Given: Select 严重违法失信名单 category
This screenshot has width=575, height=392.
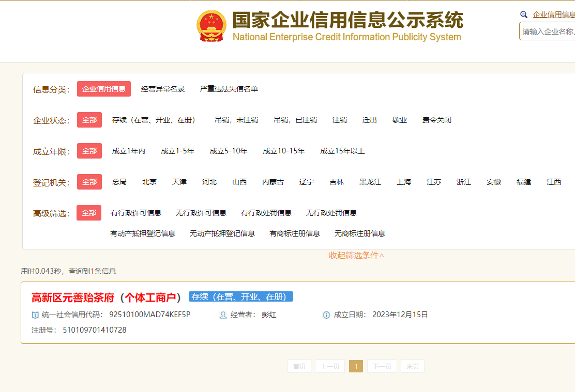Looking at the screenshot, I should 229,89.
